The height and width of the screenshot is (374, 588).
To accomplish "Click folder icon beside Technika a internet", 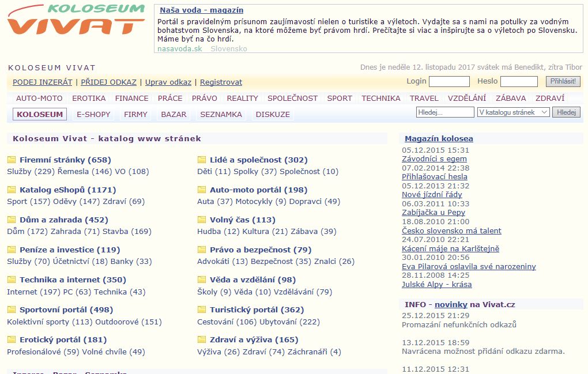I will (12, 280).
